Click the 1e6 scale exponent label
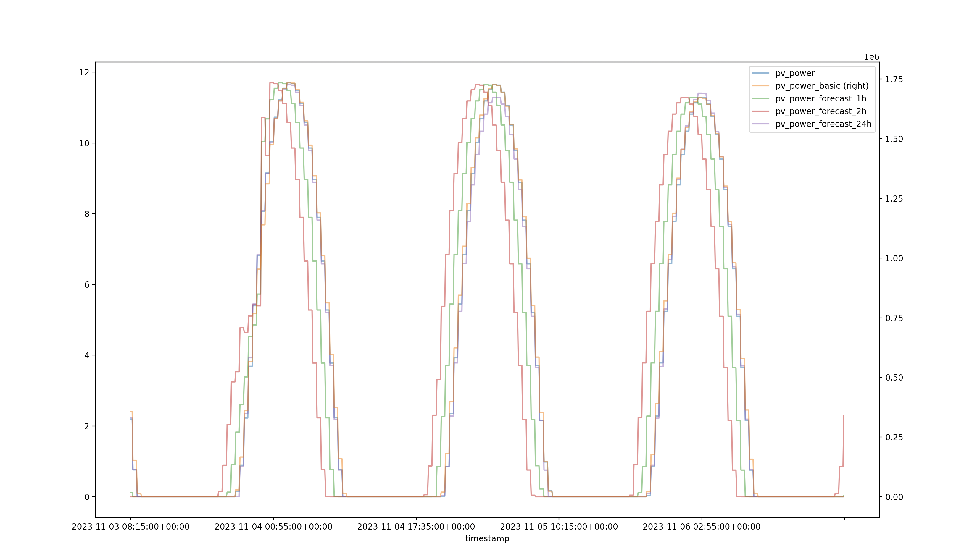Screen dimensions: 964x560 click(x=871, y=57)
